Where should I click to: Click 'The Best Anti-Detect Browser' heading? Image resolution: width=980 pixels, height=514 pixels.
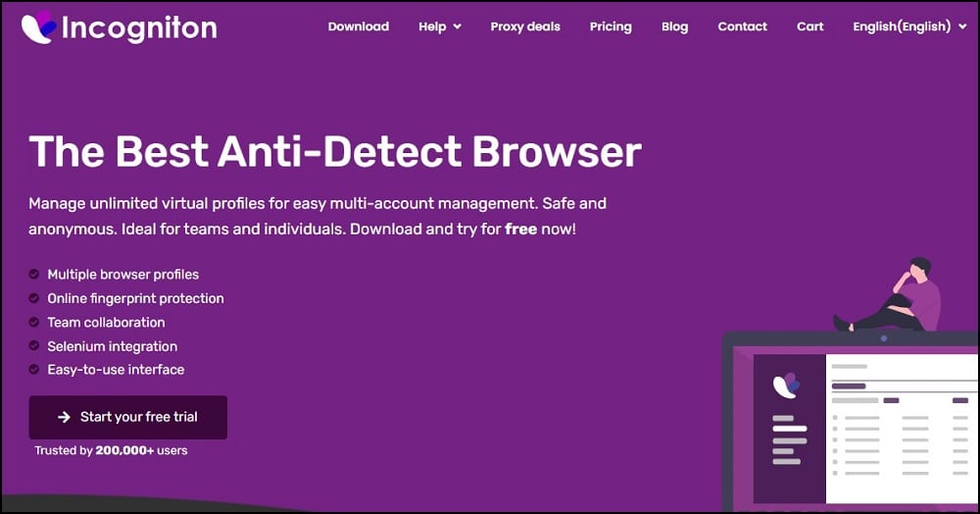pyautogui.click(x=335, y=151)
